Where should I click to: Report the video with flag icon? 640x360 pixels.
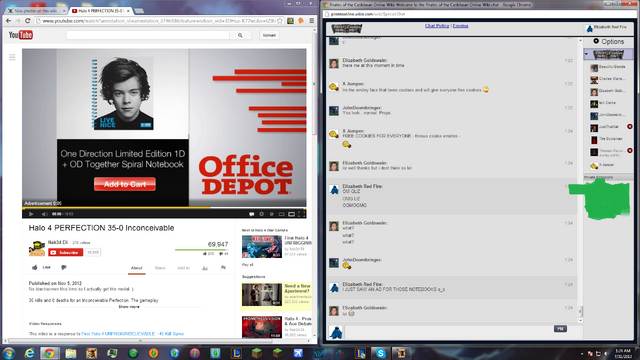(223, 268)
